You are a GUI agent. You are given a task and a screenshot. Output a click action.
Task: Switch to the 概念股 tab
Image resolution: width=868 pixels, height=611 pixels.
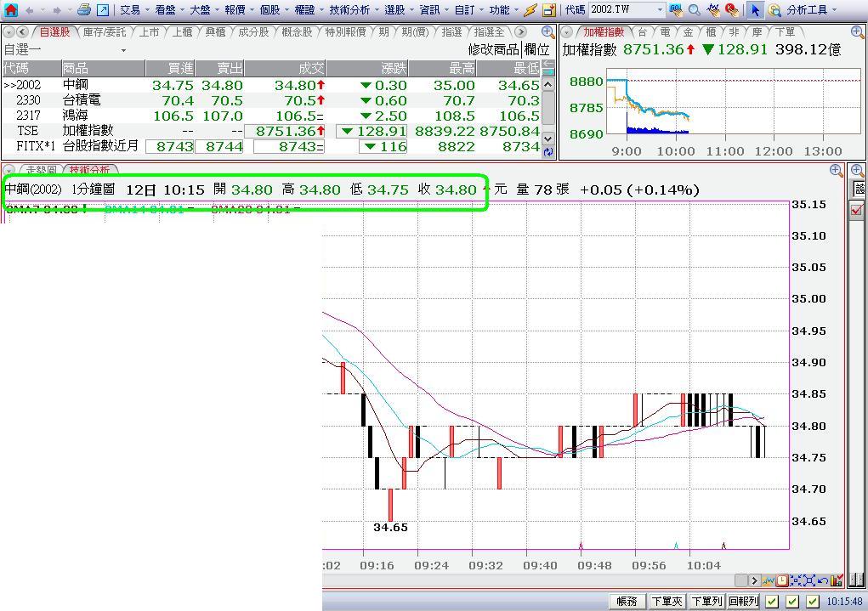pos(298,32)
